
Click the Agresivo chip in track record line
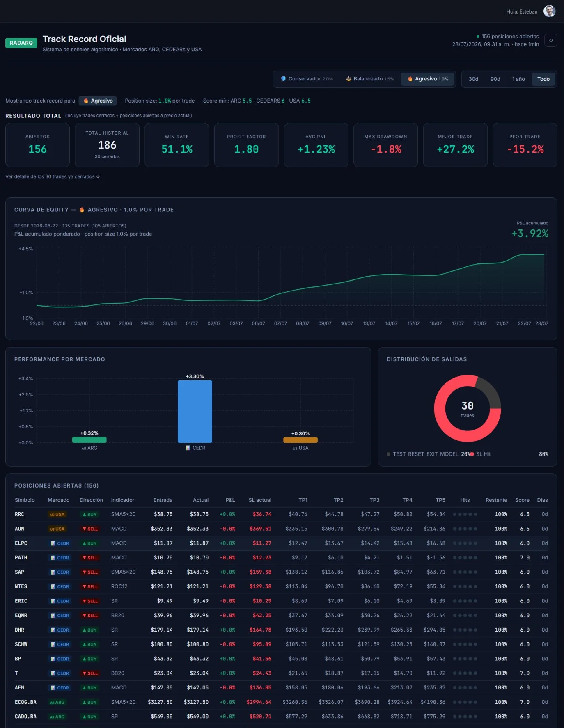98,101
